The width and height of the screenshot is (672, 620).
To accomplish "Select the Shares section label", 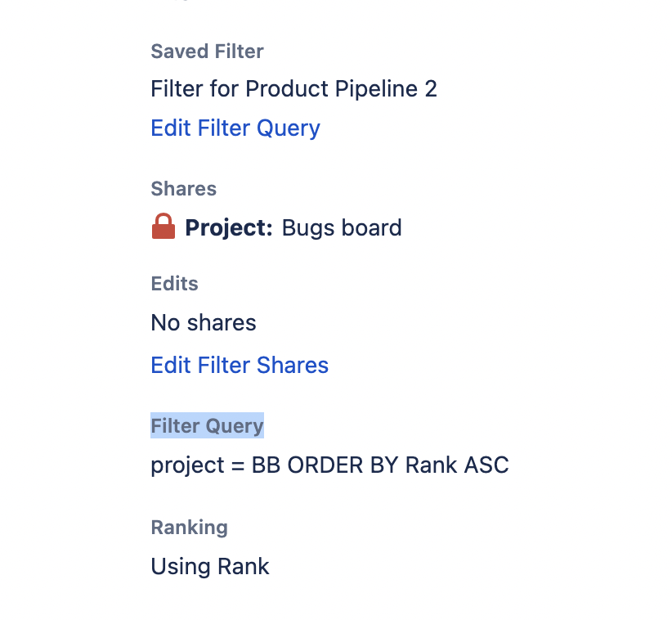I will coord(183,188).
